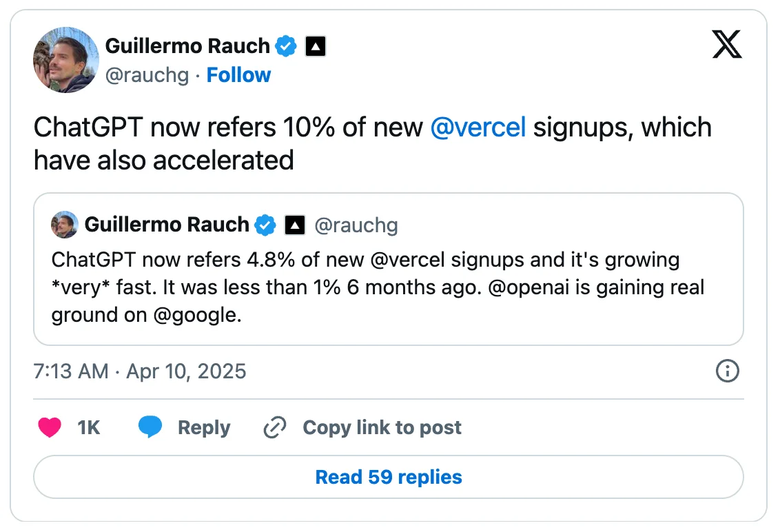This screenshot has width=780, height=532.
Task: Click the blue verified badge next to Guillermo Rauch
Action: click(286, 45)
